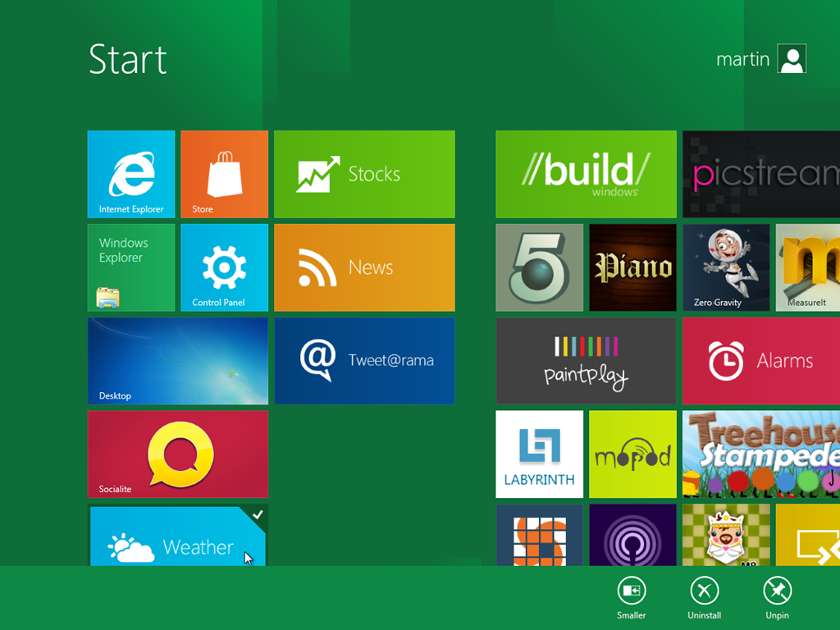Click the Smaller button in app bar
The width and height of the screenshot is (840, 630).
click(632, 598)
